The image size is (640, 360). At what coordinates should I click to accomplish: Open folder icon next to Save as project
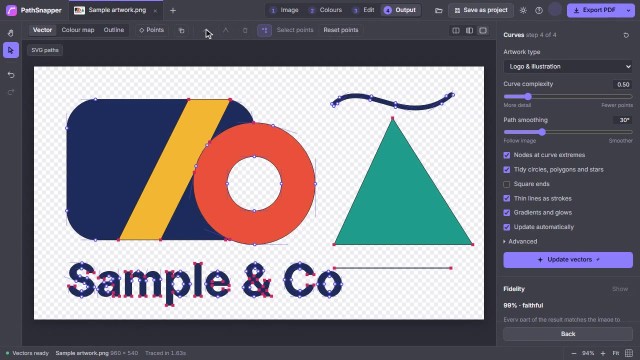[x=438, y=11]
